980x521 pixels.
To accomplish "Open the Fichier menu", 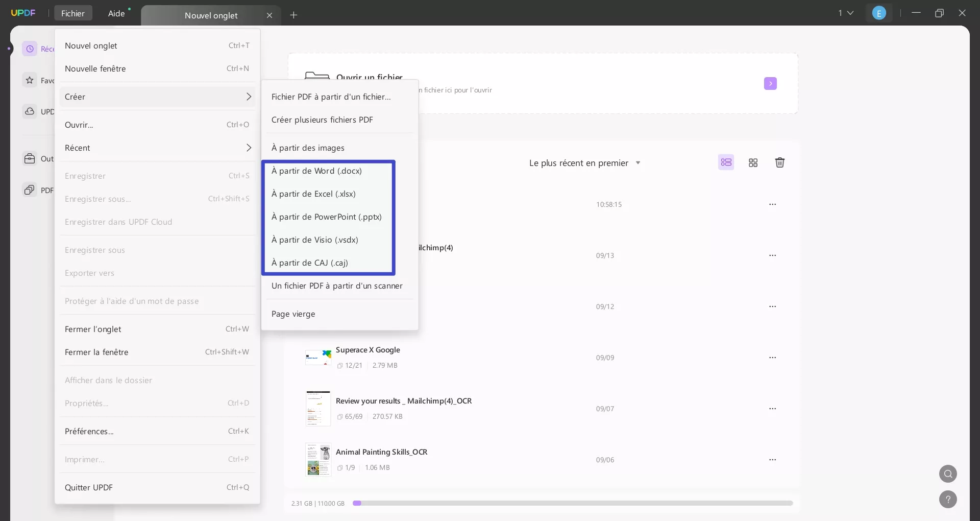I will [x=73, y=13].
